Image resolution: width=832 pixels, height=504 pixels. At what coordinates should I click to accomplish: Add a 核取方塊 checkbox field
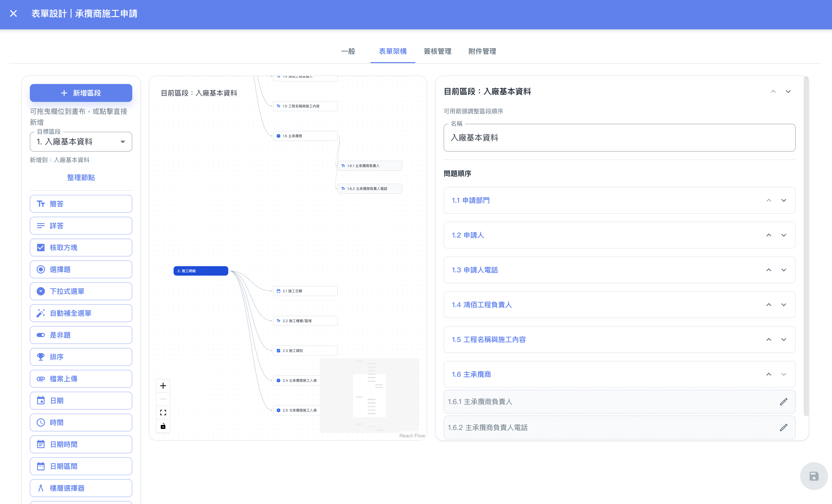[81, 248]
